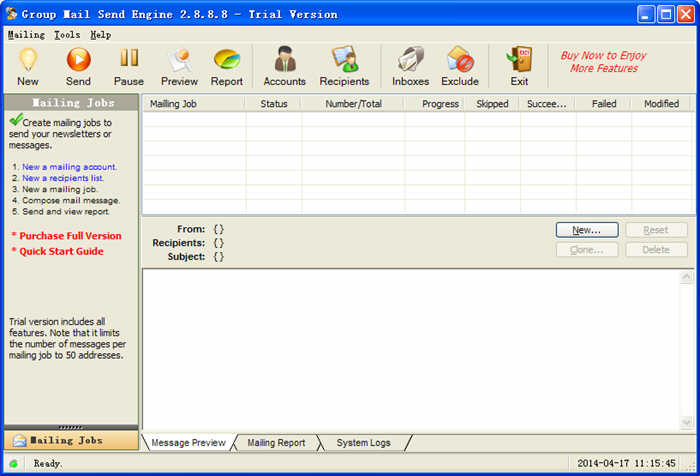Screen dimensions: 700x476
Task: Sort by the Status column header
Action: pyautogui.click(x=274, y=104)
